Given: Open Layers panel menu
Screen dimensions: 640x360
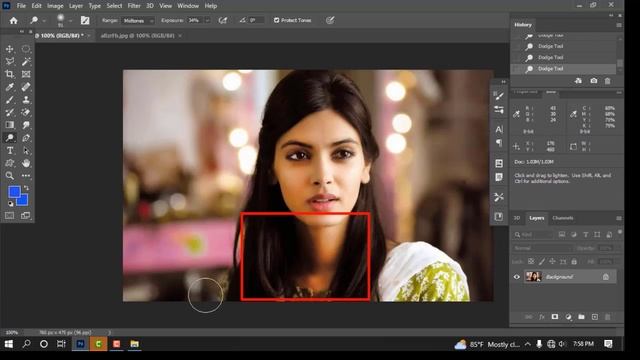Looking at the screenshot, I should coord(619,218).
